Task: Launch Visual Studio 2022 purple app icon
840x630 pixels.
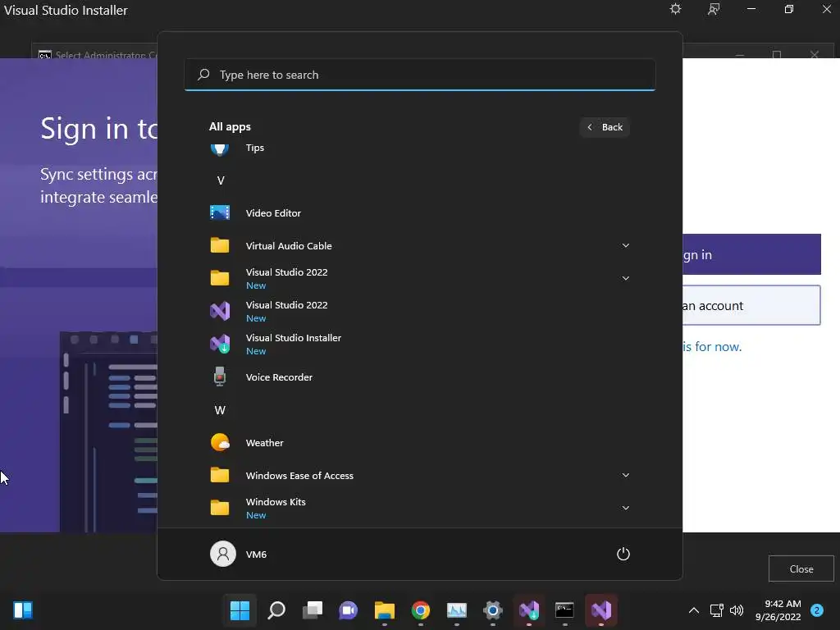Action: pos(220,311)
